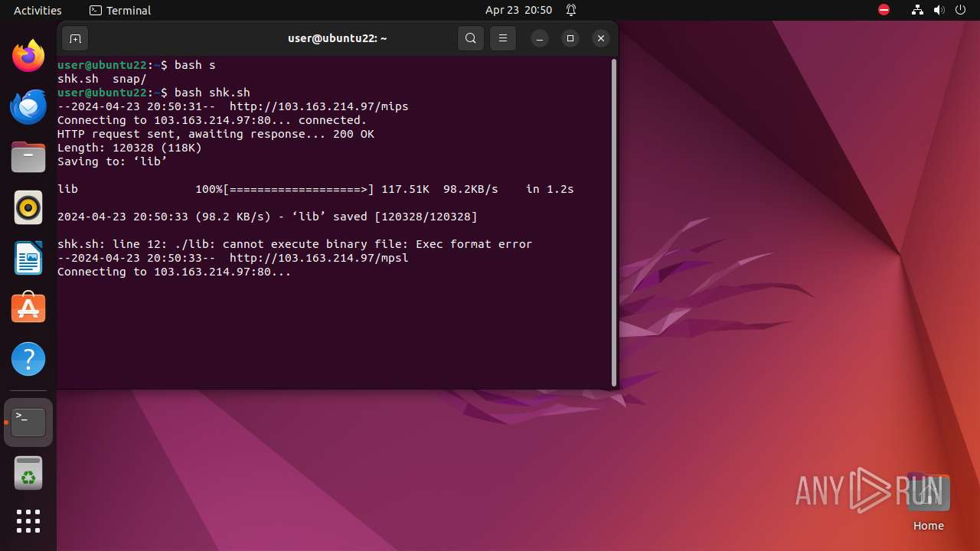Launch Firefox from the dock
Viewport: 980px width, 551px height.
tap(28, 56)
